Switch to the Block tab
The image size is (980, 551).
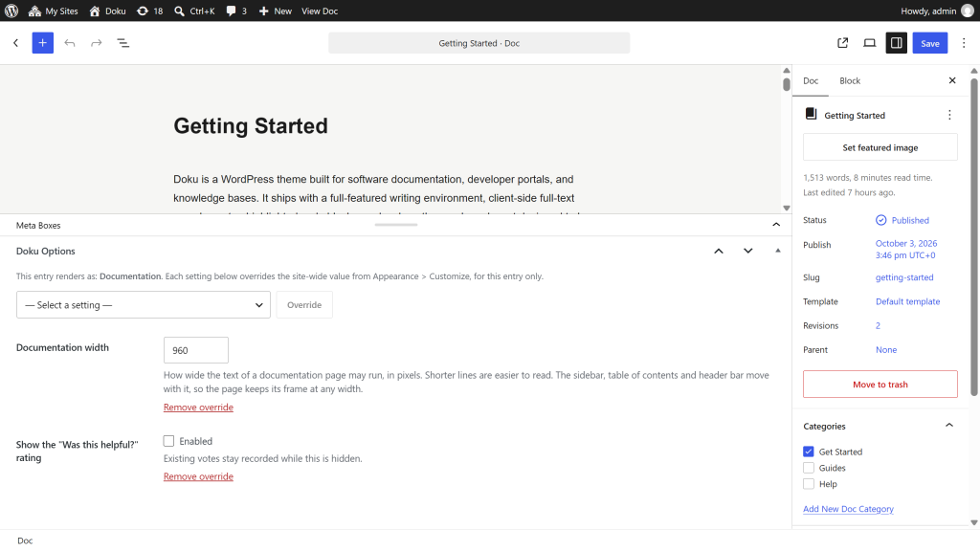pyautogui.click(x=850, y=80)
